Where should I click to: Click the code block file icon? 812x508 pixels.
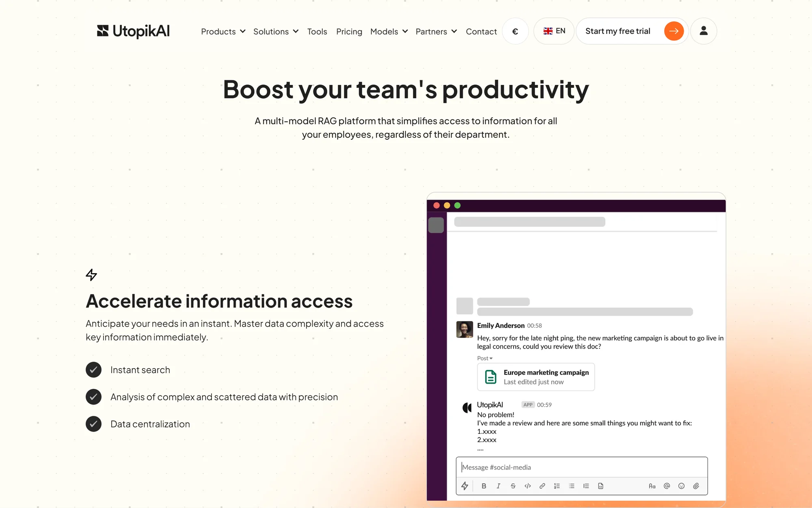[x=600, y=486]
